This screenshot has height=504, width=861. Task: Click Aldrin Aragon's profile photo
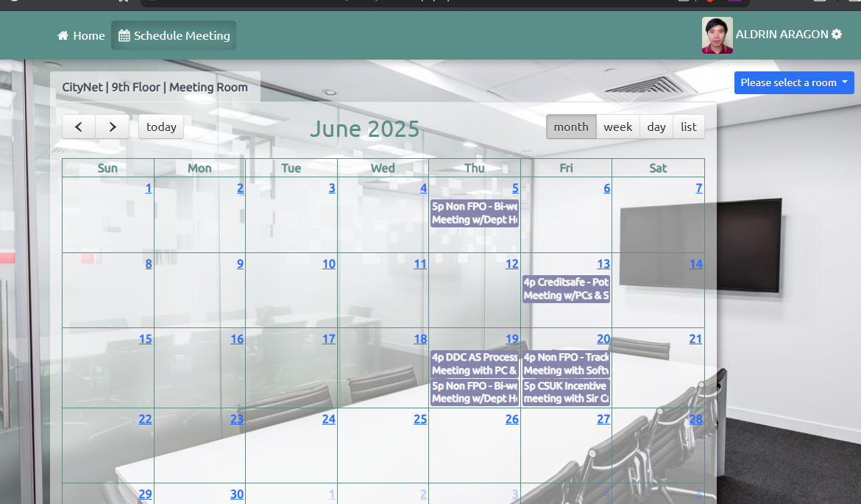717,34
